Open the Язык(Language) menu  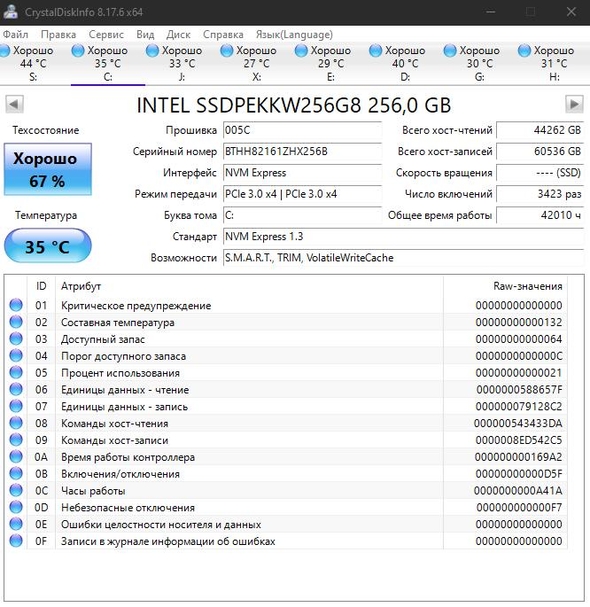coord(294,34)
